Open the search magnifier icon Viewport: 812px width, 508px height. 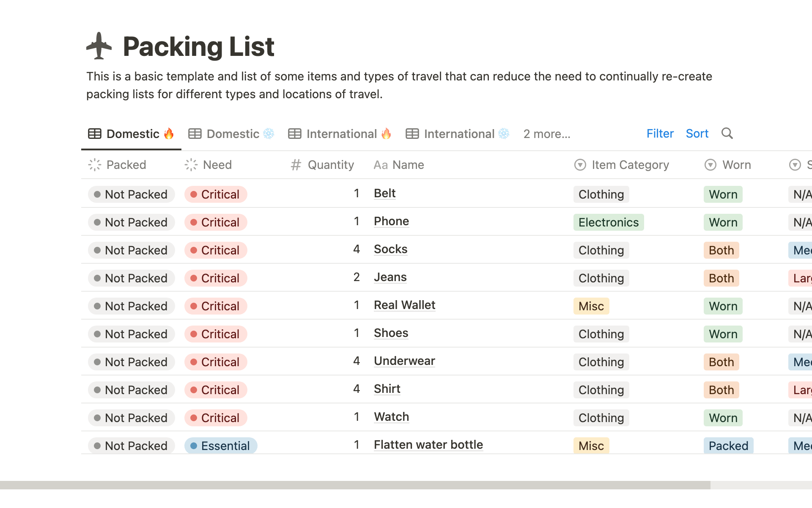727,133
